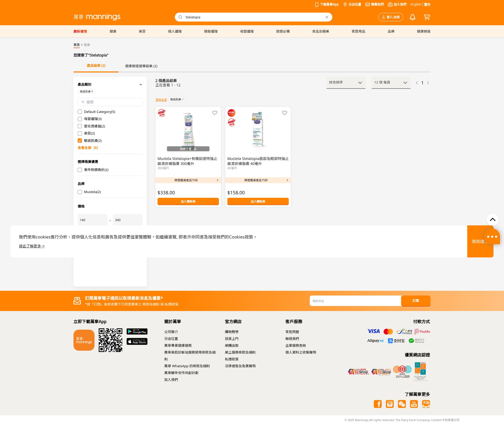Screen dimensions: 504x425
Task: Check the Default Category(5) checkbox
Action: tap(80, 112)
